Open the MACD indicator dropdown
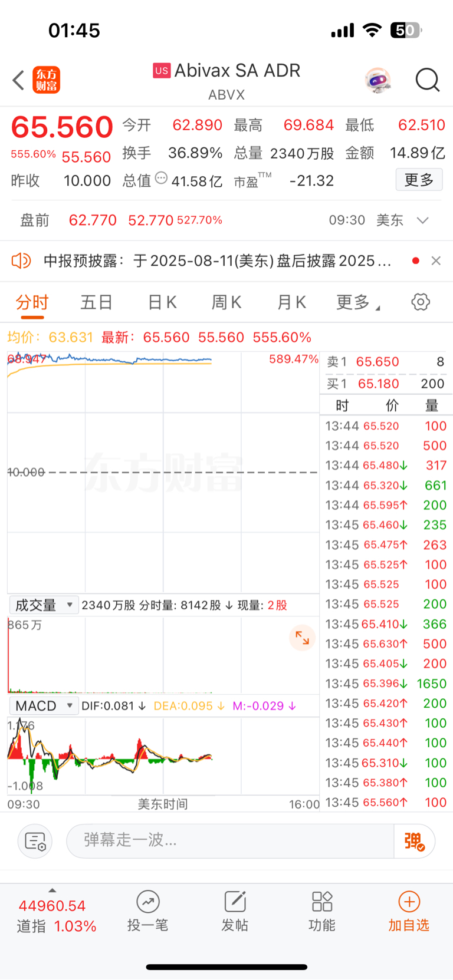Viewport: 453px width, 980px height. (44, 706)
